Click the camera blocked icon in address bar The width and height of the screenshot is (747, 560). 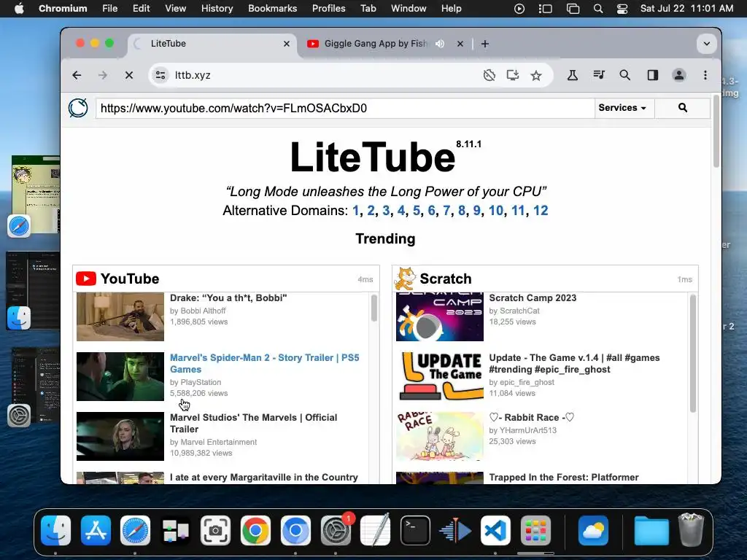(x=489, y=75)
